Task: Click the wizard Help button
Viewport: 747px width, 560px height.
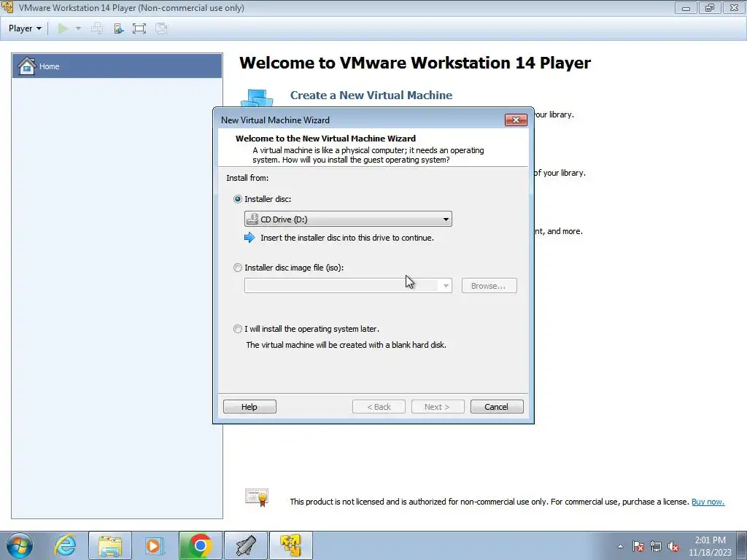Action: tap(249, 407)
